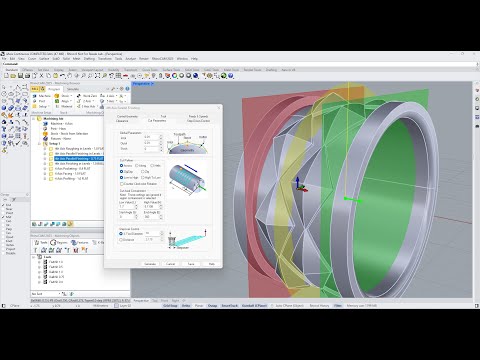Click the highlighted yellow icon below operations tree
Viewport: 480px width, 360px height.
coord(70,224)
